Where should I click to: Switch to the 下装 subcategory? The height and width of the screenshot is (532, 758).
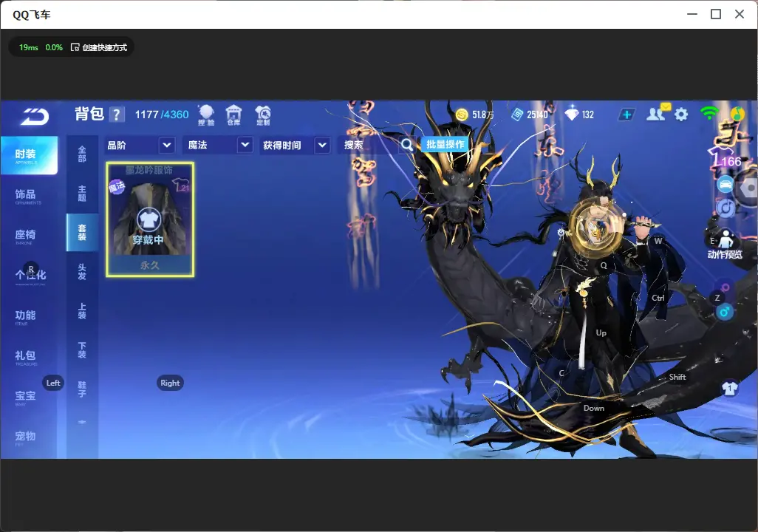(x=82, y=350)
